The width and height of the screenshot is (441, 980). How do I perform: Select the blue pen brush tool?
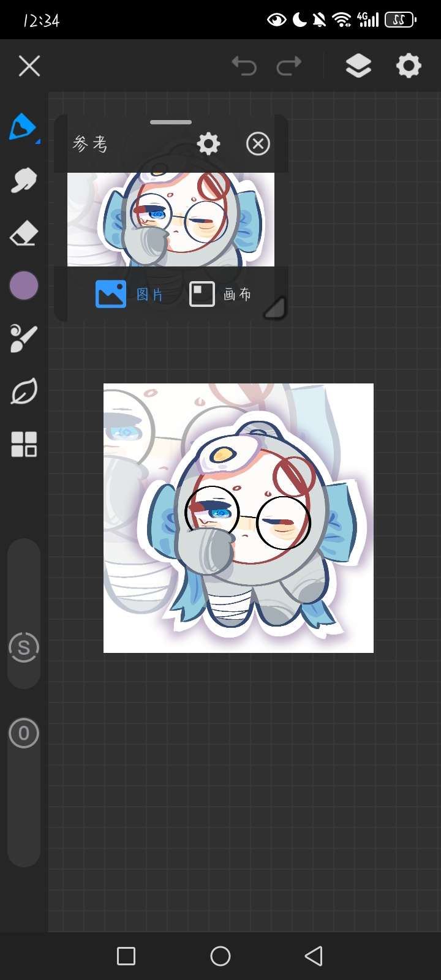[23, 127]
